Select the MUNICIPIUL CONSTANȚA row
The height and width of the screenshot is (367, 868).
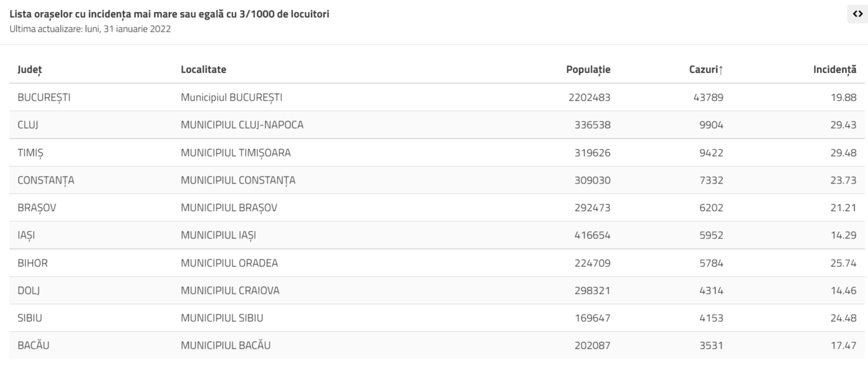click(238, 180)
